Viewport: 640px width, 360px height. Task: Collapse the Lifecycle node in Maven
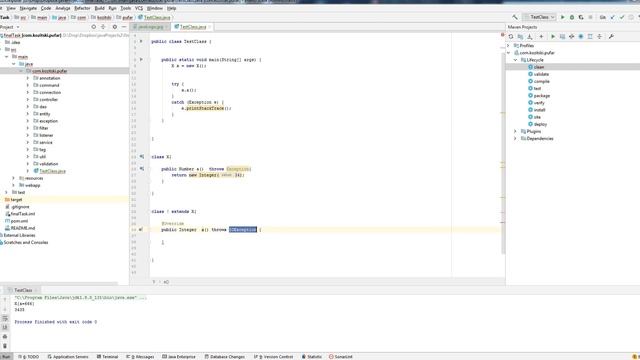click(x=516, y=60)
